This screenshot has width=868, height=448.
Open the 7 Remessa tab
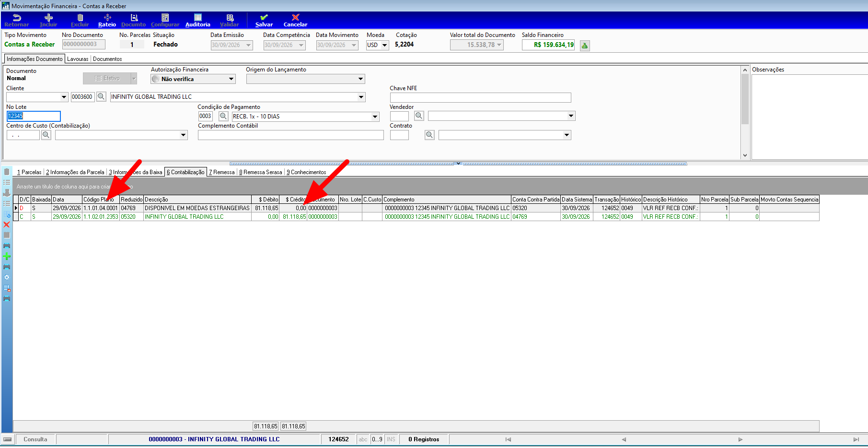pos(222,172)
